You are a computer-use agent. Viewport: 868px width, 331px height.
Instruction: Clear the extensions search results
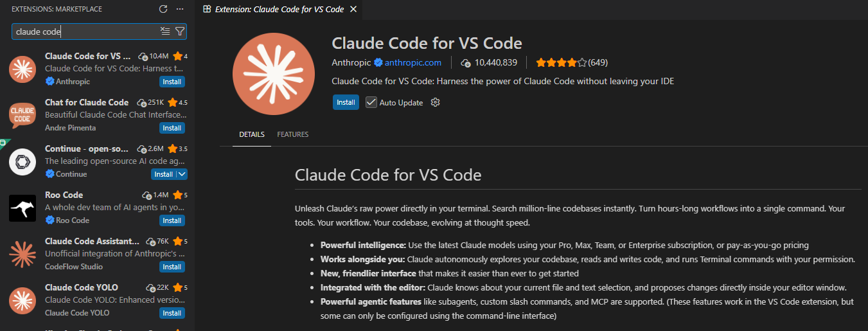165,31
